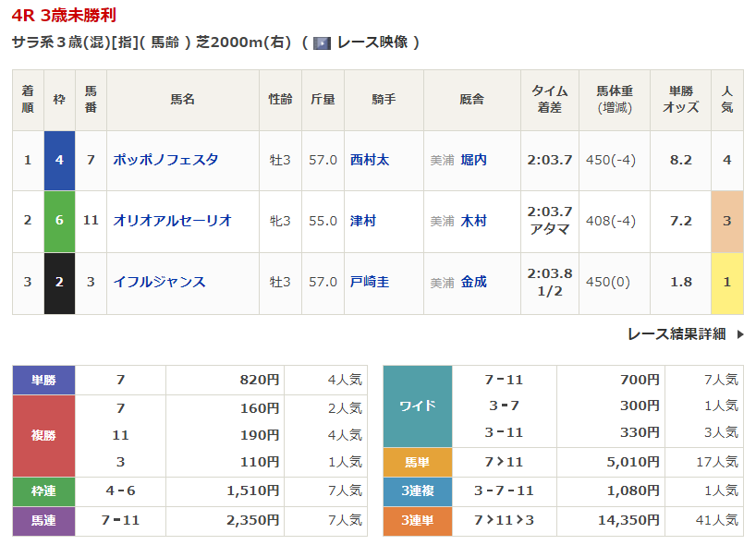Click the 17人気 popularity value

(717, 463)
